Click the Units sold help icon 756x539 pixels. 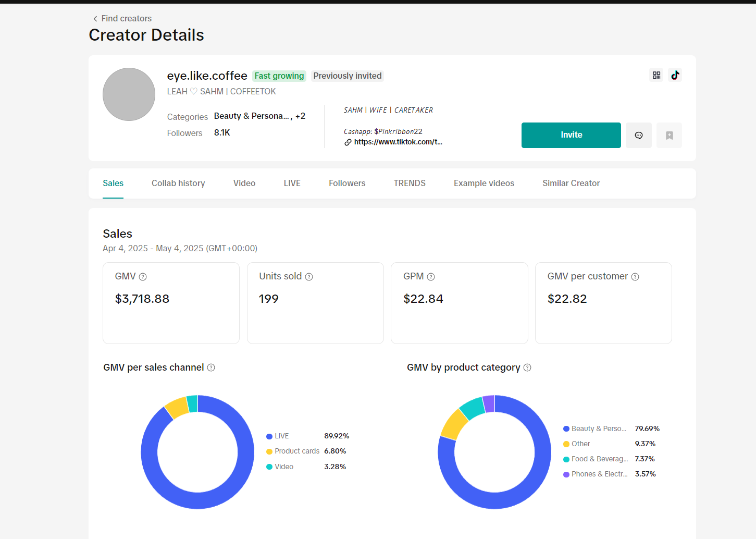coord(309,277)
